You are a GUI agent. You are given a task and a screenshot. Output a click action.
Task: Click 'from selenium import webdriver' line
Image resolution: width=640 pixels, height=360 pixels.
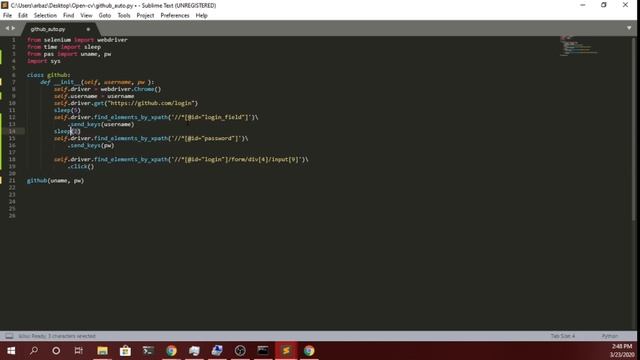pyautogui.click(x=77, y=40)
